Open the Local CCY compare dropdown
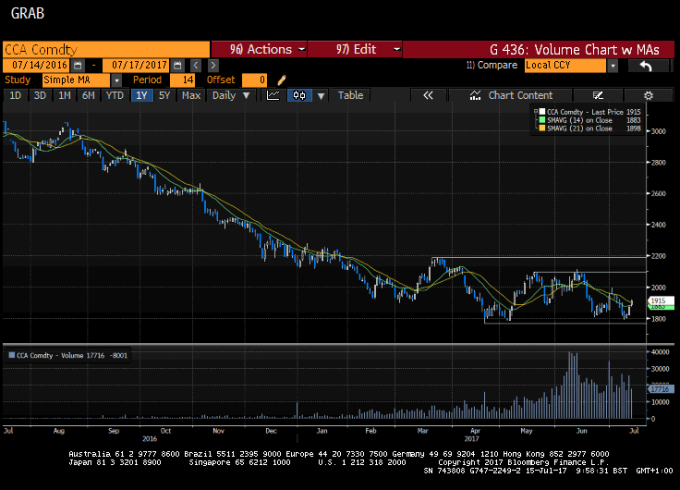This screenshot has width=680, height=490. (612, 65)
